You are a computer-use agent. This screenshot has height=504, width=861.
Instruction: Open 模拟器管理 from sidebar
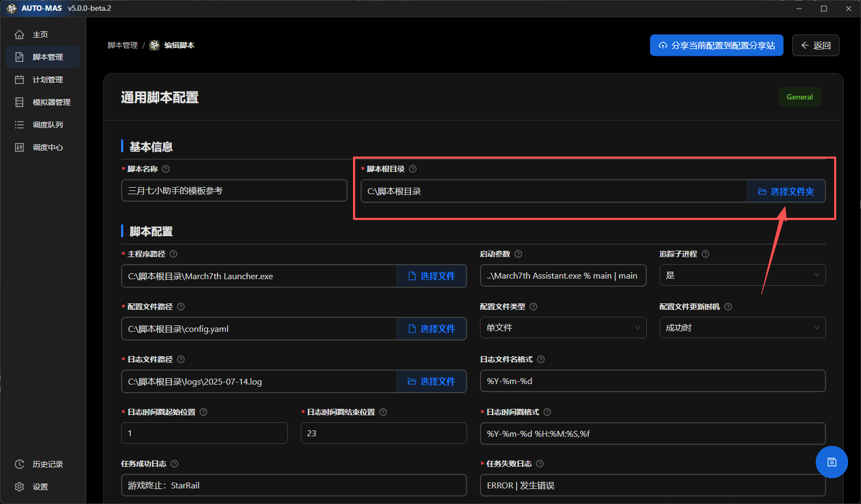[51, 102]
